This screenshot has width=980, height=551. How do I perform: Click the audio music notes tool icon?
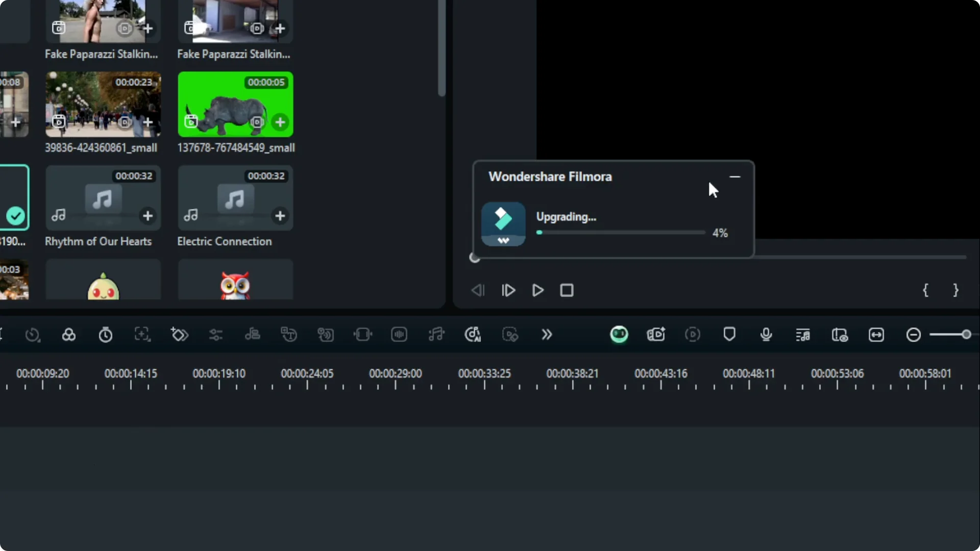point(436,334)
